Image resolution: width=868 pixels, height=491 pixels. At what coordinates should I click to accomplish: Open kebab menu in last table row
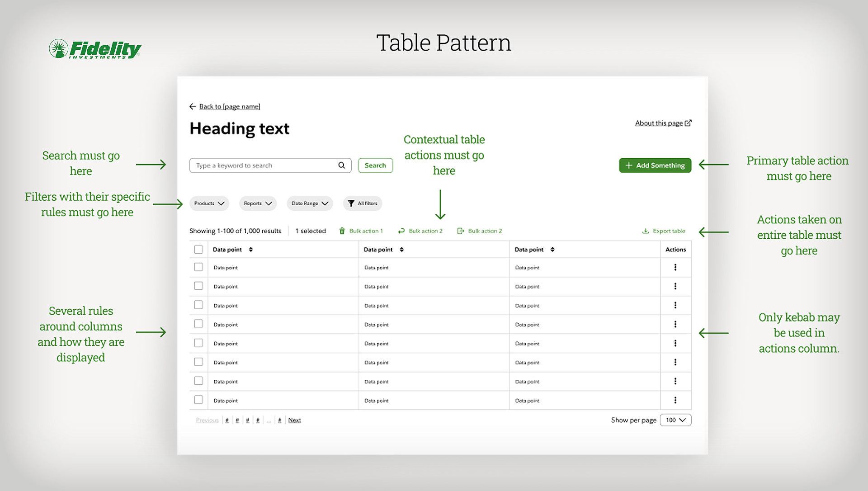point(675,400)
